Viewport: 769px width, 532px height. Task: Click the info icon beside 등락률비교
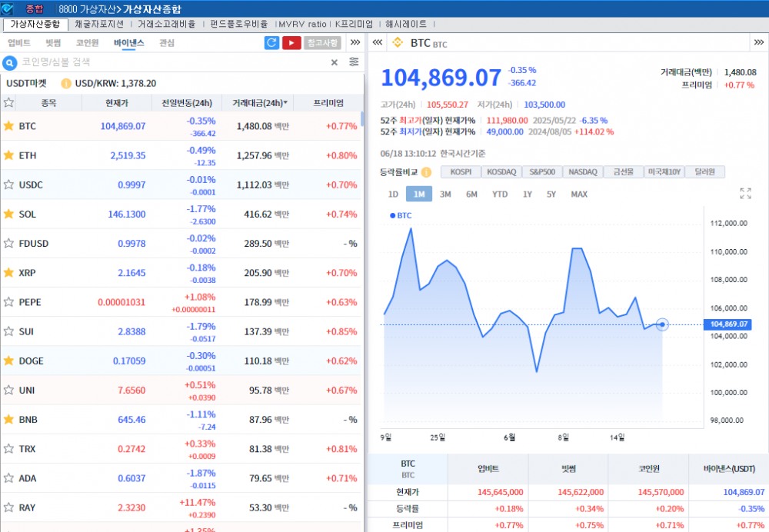pos(426,172)
